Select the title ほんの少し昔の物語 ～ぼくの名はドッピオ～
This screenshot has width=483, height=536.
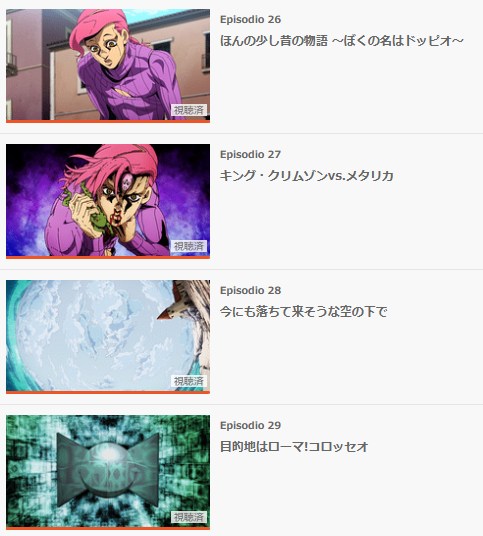[342, 41]
